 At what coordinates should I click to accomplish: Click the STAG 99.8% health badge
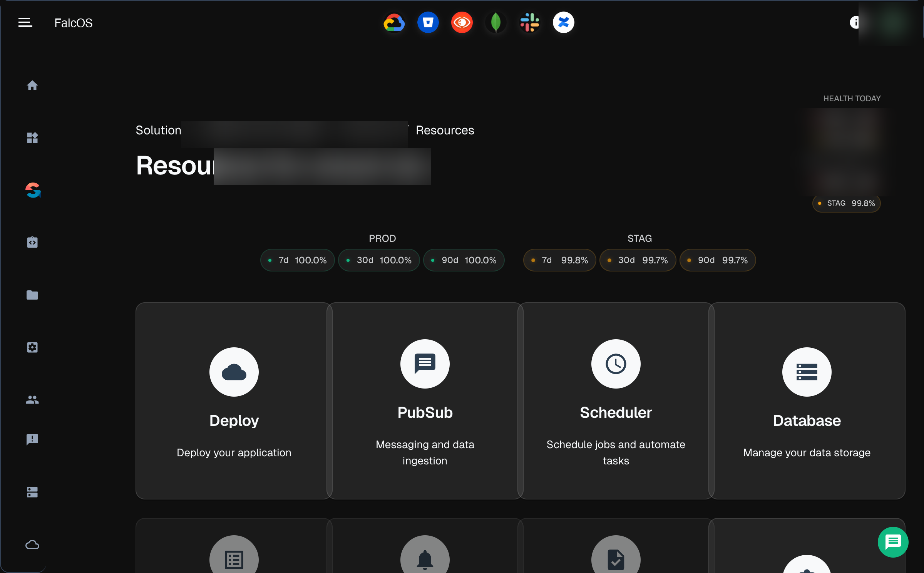click(x=846, y=203)
